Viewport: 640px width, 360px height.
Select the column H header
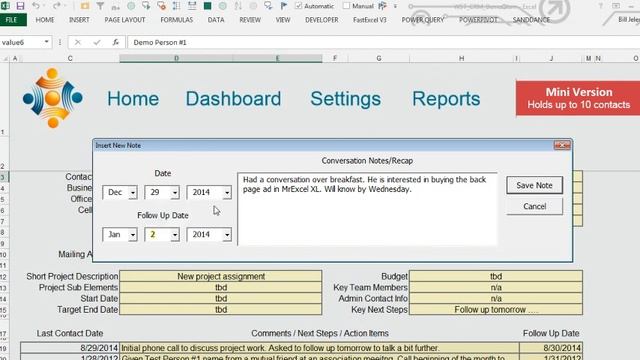click(461, 59)
